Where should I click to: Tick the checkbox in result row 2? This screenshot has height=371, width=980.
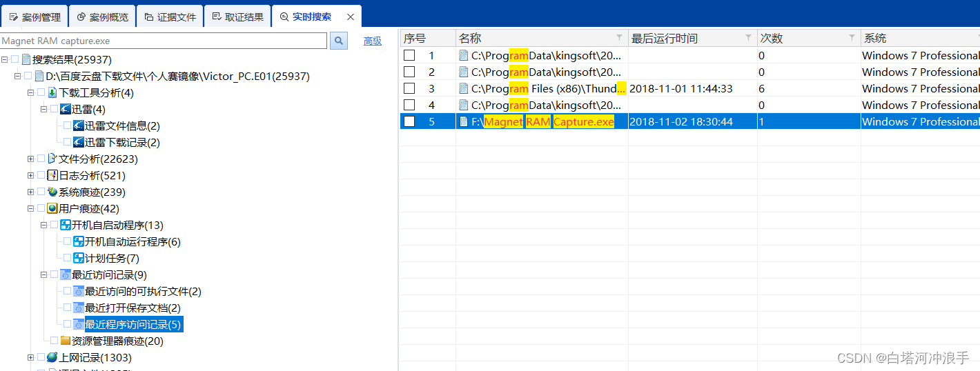pyautogui.click(x=409, y=72)
